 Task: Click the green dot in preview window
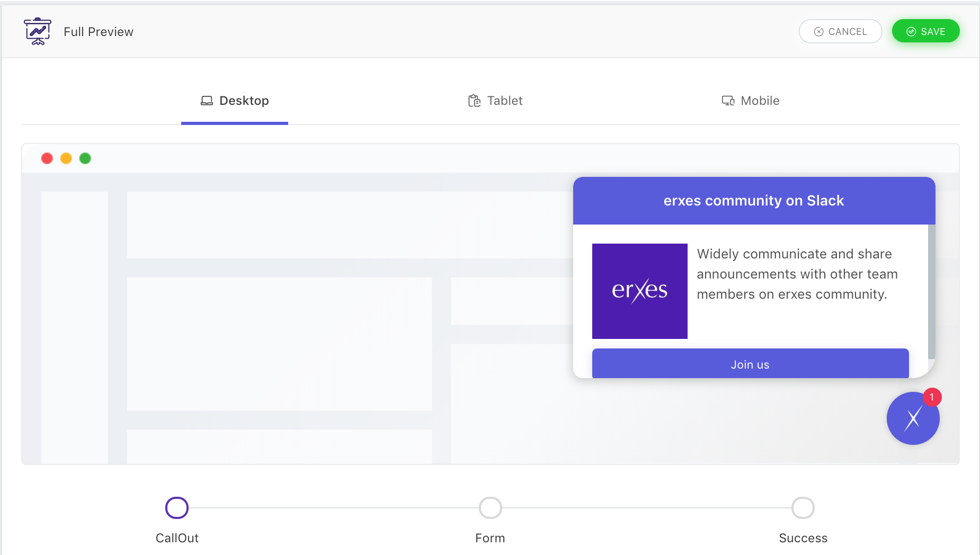(x=85, y=158)
